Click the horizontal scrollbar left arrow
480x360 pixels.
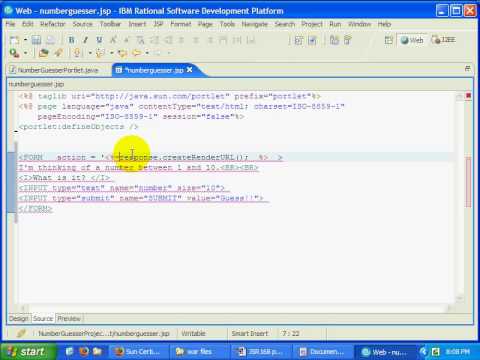click(x=23, y=308)
